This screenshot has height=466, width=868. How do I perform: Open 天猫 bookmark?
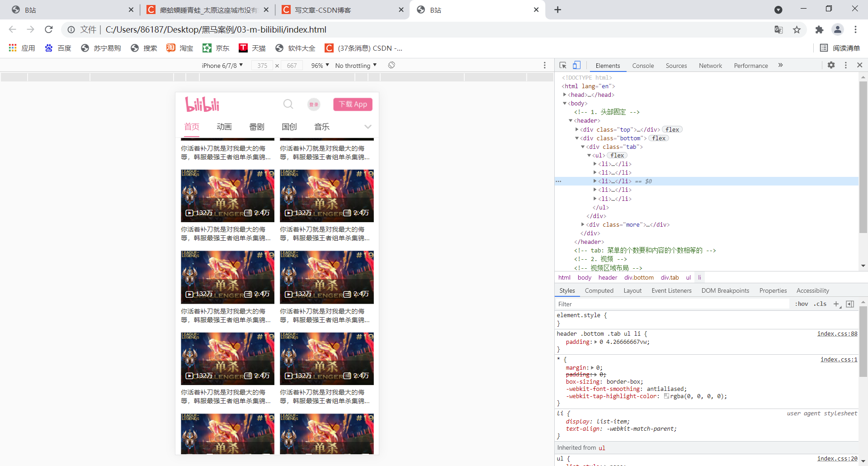[252, 48]
